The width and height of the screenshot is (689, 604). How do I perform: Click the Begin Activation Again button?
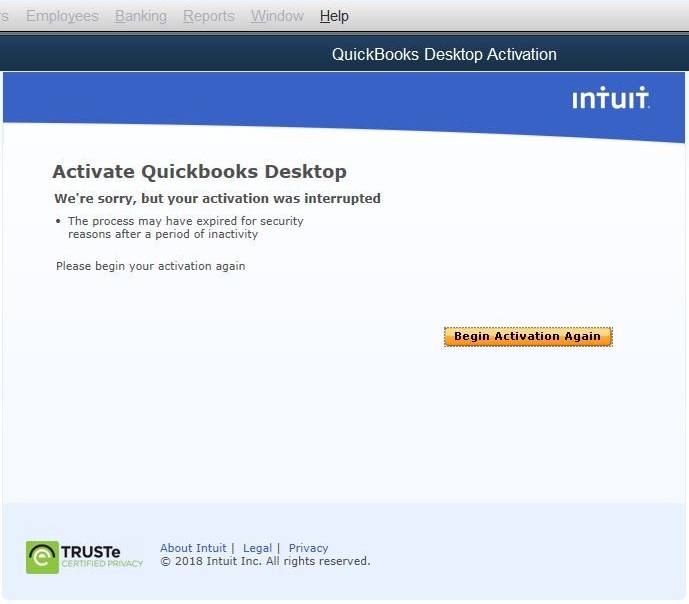click(528, 336)
